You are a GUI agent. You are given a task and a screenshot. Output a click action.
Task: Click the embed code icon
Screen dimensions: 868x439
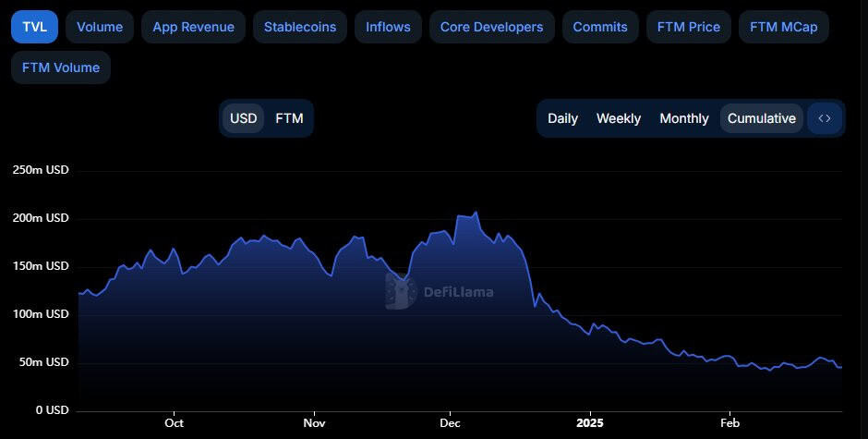(x=825, y=118)
